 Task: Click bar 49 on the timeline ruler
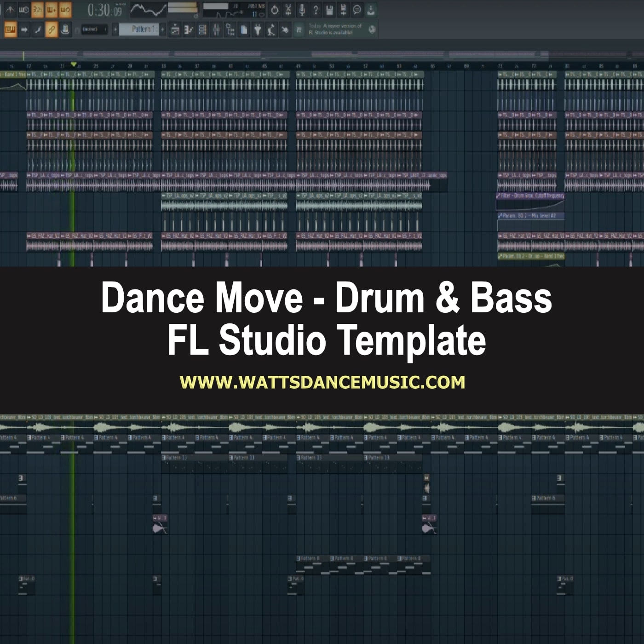298,66
